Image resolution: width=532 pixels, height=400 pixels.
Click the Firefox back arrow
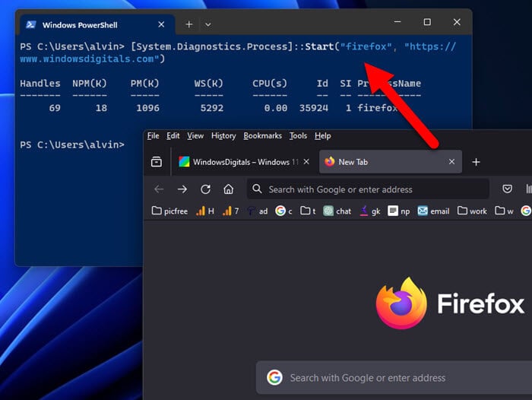[159, 189]
